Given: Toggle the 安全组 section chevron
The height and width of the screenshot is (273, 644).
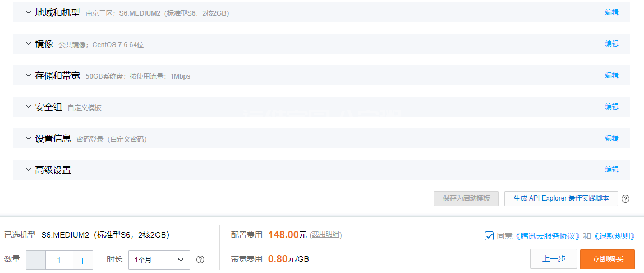Looking at the screenshot, I should click(29, 107).
